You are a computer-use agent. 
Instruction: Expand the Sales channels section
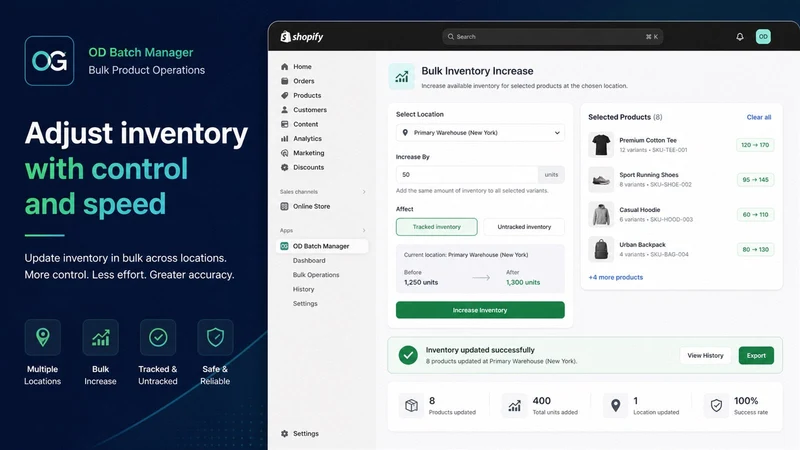point(364,192)
